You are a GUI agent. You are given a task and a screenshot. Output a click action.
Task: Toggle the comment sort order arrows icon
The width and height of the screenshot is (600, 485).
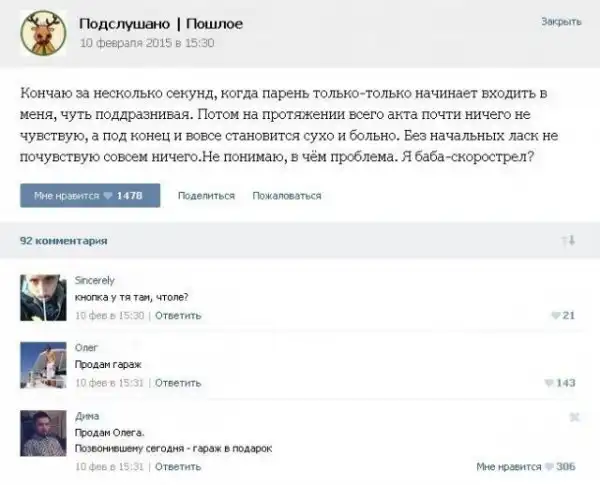click(568, 240)
